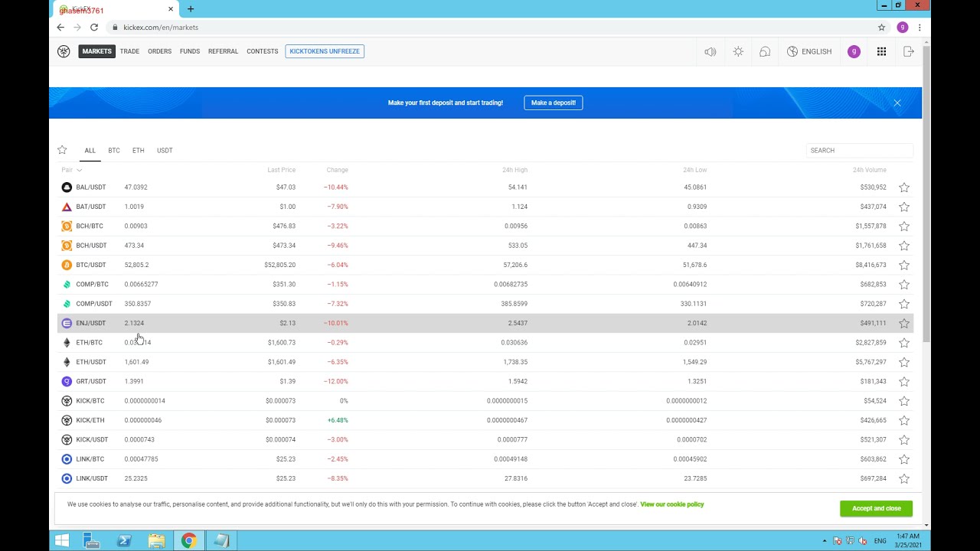Favorite the ENJ/USDT pair star
980x551 pixels.
904,323
